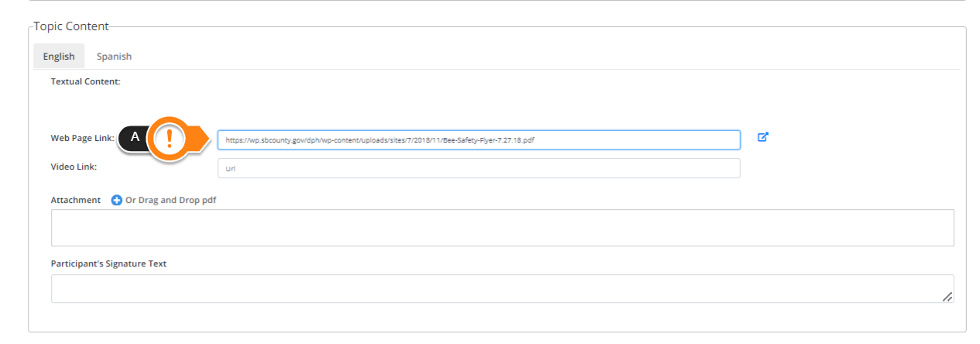This screenshot has width=980, height=344.
Task: Click the 'Participant's Signature Text' label
Action: coord(108,263)
